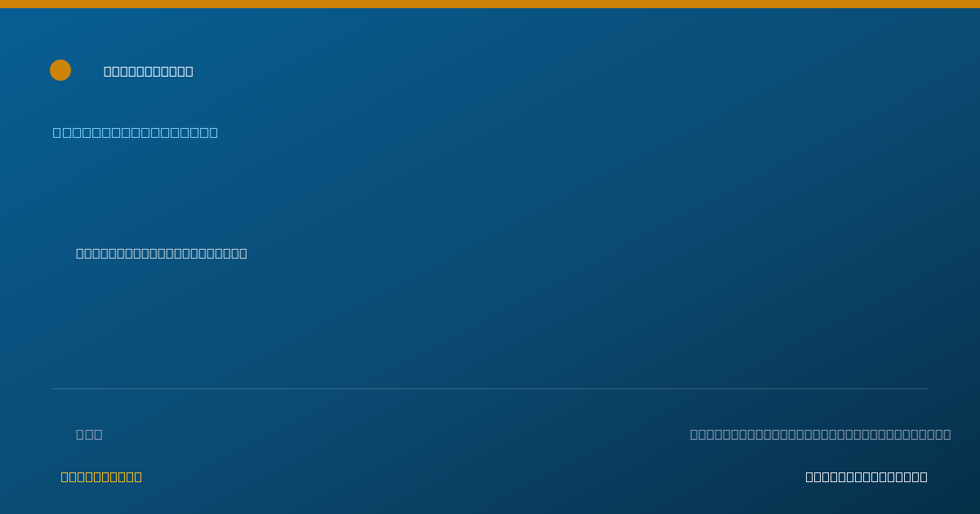This screenshot has height=514, width=980.
Task: Click the white footer text at bottom right
Action: [866, 476]
